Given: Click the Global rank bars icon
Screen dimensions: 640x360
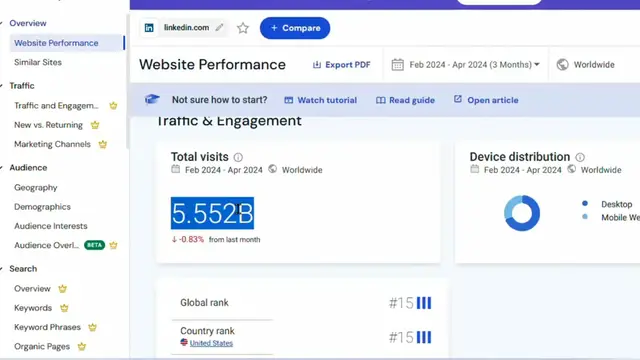Looking at the screenshot, I should coord(424,303).
